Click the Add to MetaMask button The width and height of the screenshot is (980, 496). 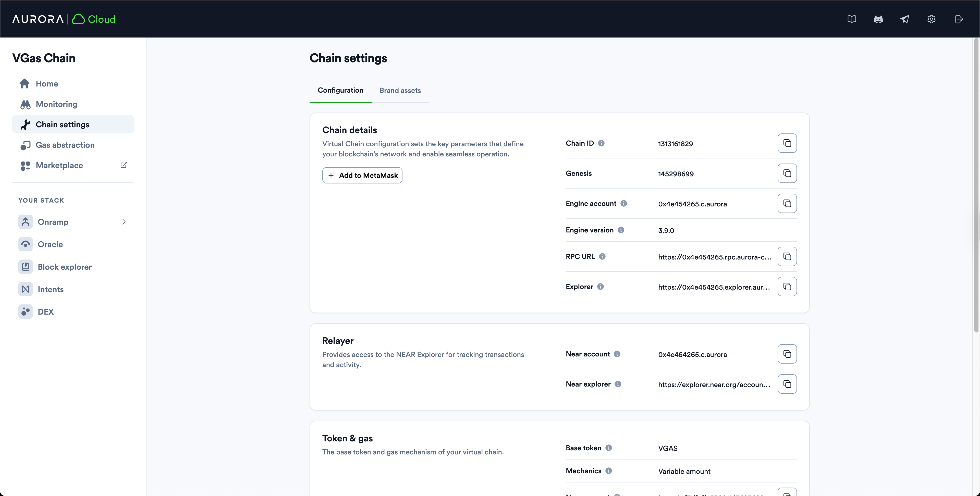362,175
